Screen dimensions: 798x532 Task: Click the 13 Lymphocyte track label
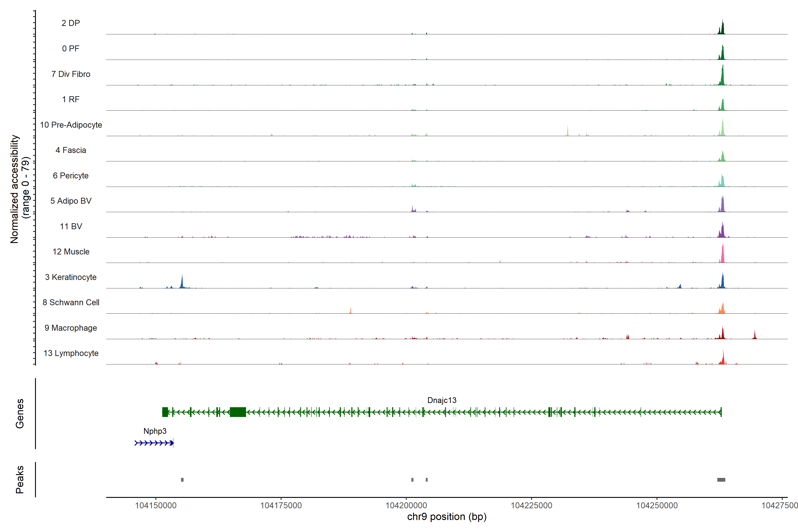[71, 353]
